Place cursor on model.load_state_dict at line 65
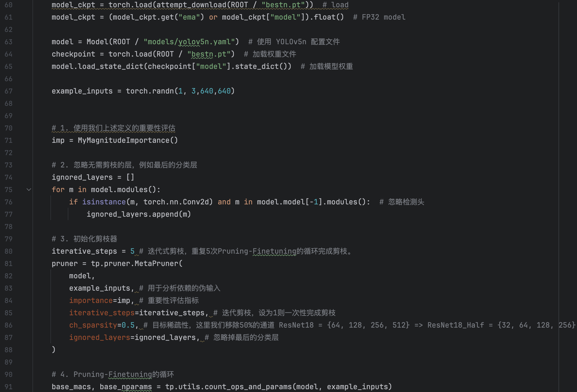This screenshot has width=577, height=392. pos(98,66)
